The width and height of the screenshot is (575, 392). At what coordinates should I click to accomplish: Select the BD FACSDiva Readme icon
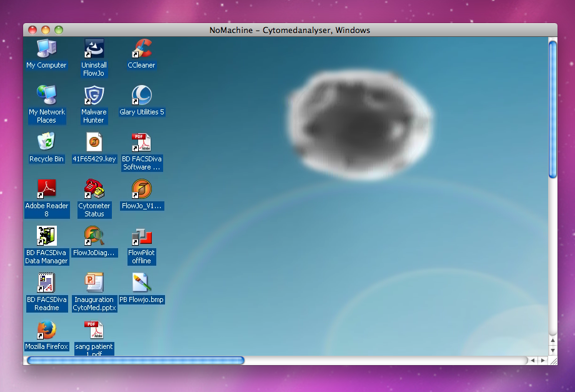click(x=47, y=283)
